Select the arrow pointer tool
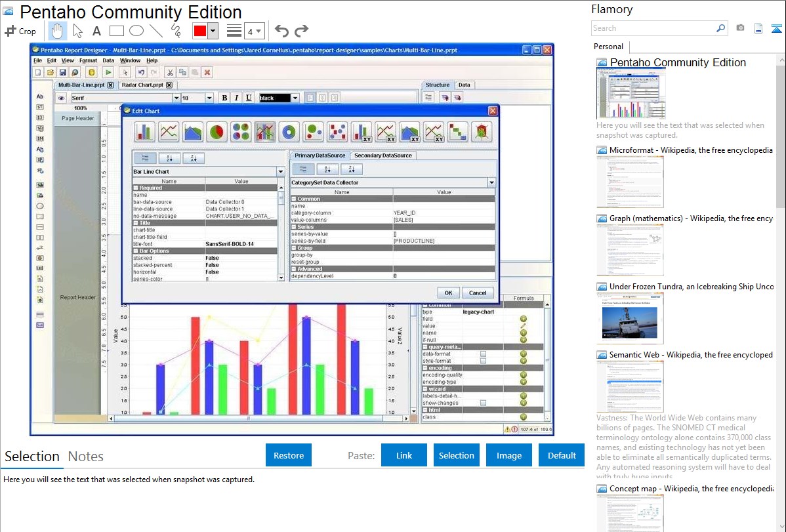786x532 pixels. pos(77,31)
